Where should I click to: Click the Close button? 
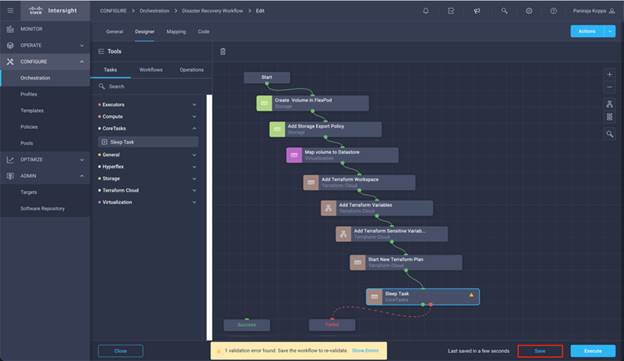click(x=120, y=351)
